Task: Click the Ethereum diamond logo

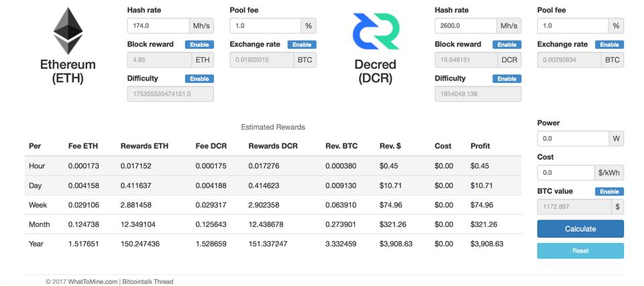Action: coord(68,31)
